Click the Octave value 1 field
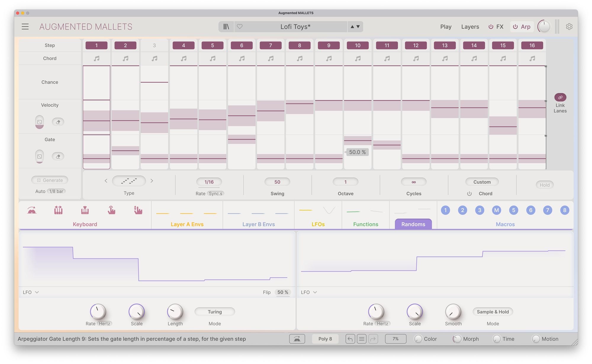The width and height of the screenshot is (592, 364). (x=345, y=182)
